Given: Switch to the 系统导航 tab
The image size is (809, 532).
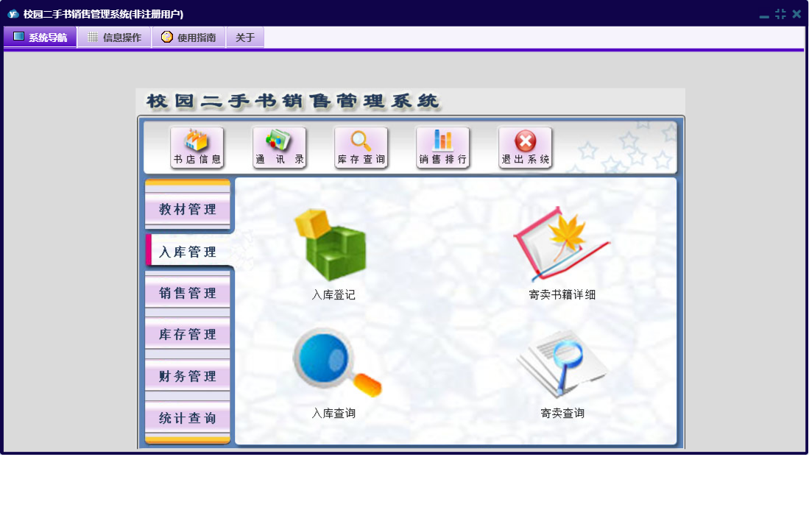Looking at the screenshot, I should (40, 37).
